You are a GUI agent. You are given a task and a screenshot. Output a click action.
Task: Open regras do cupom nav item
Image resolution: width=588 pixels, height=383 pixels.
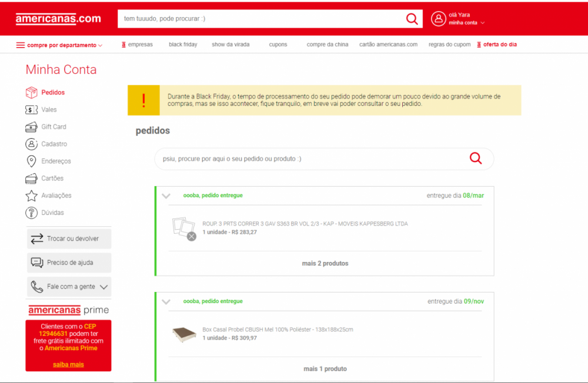[x=450, y=44]
